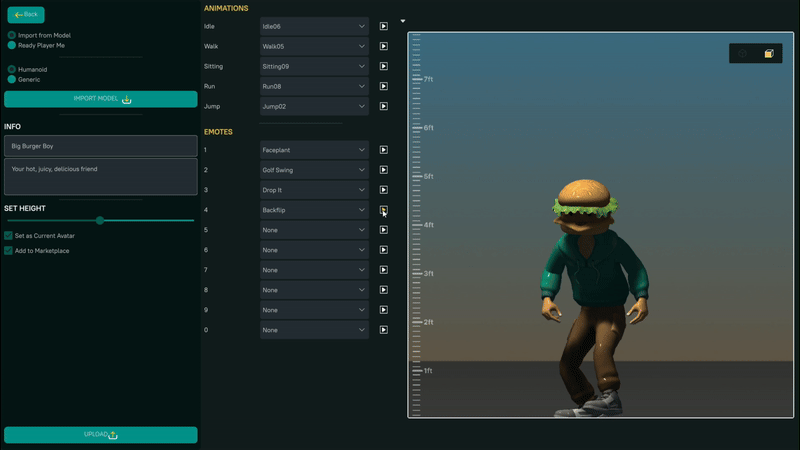This screenshot has width=800, height=450.
Task: Open the Backflip emote dropdown
Action: (315, 210)
